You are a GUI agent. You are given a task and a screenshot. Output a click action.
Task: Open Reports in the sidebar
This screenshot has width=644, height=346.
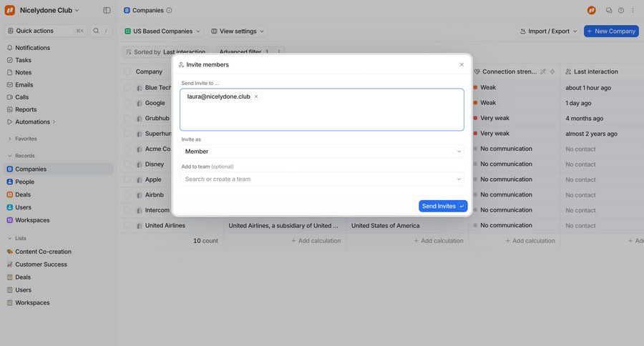point(59,109)
